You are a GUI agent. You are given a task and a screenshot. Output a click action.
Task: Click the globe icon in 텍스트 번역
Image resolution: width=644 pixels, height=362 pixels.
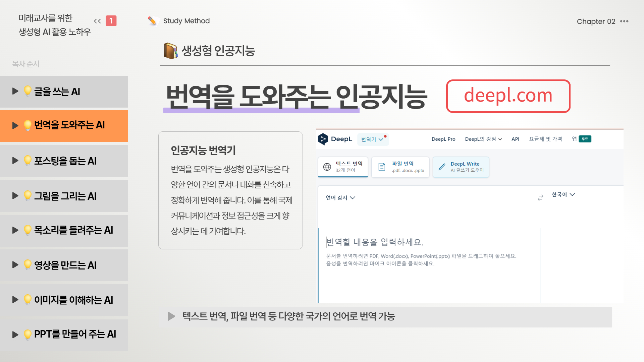click(x=327, y=167)
